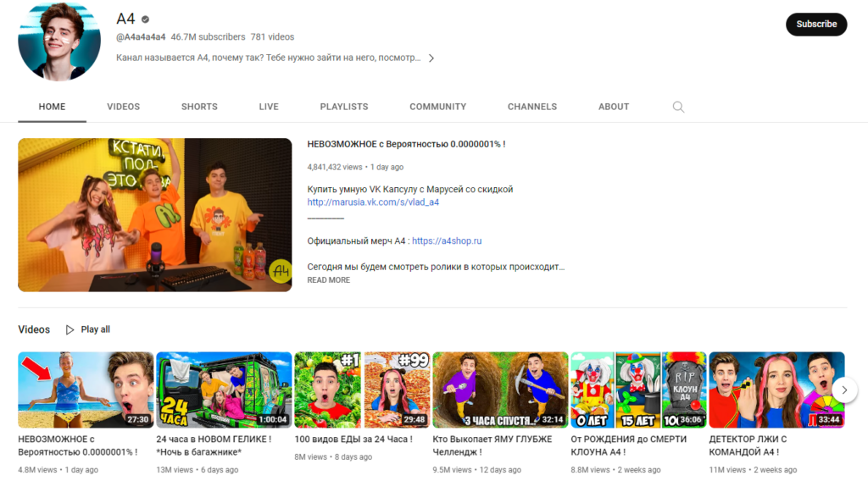
Task: Click the '4,841,432 views' text
Action: click(334, 167)
